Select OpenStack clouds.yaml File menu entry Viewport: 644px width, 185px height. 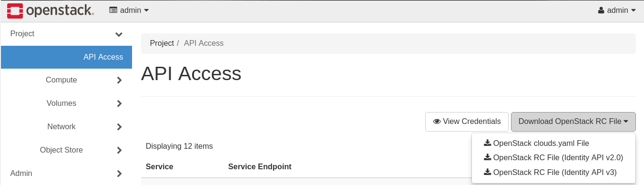pyautogui.click(x=553, y=143)
